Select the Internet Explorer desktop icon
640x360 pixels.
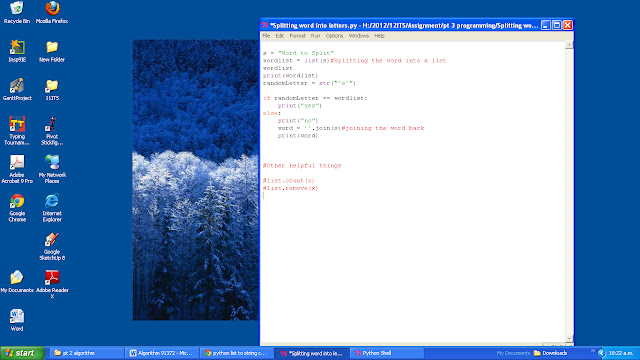pyautogui.click(x=52, y=208)
